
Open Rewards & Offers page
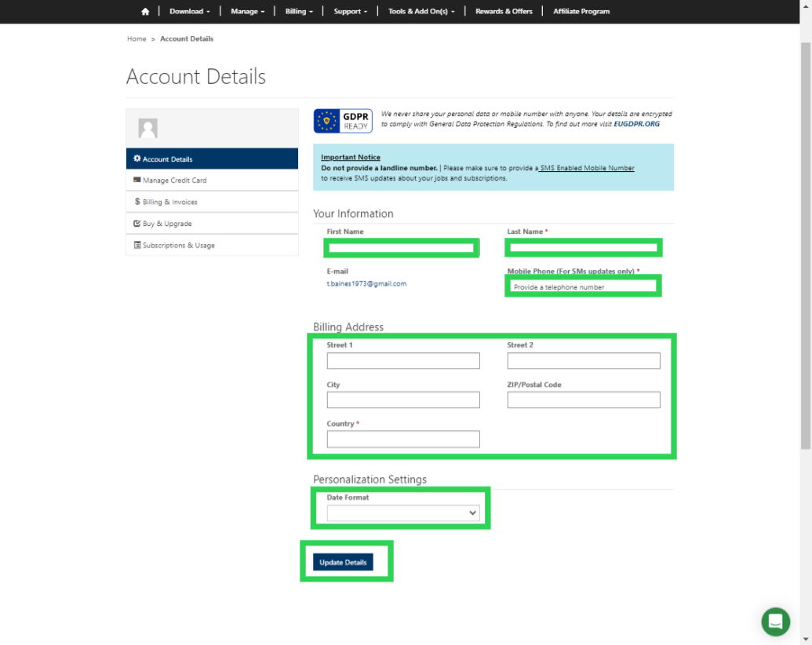pyautogui.click(x=504, y=12)
